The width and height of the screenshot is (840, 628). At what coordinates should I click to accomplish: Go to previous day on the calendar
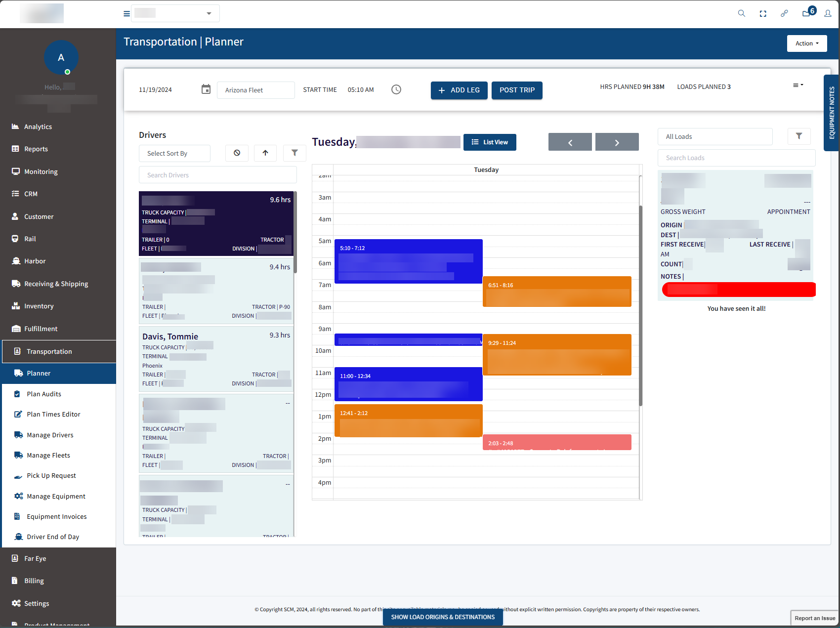570,142
